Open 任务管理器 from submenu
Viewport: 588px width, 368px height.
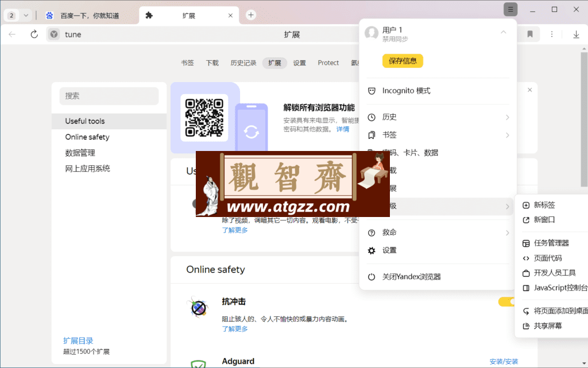tap(552, 243)
